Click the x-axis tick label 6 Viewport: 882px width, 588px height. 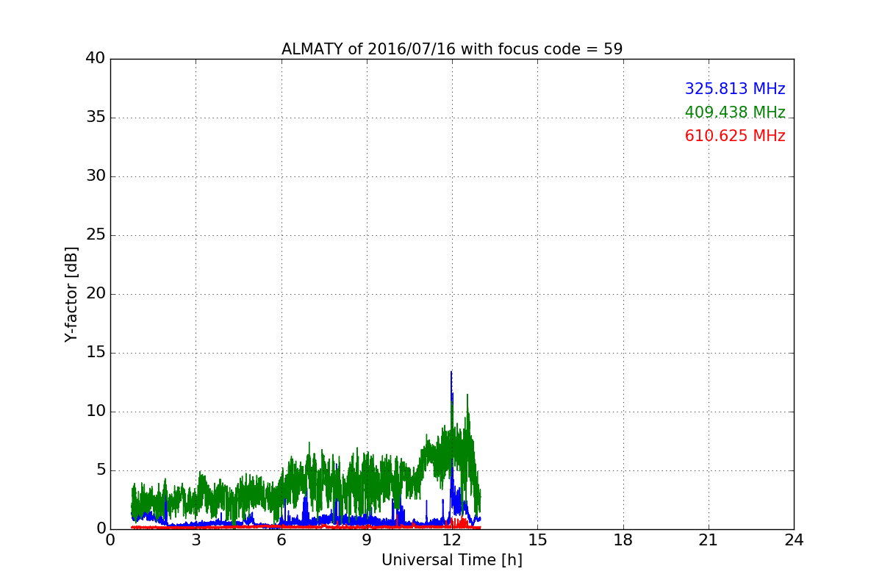coord(282,540)
